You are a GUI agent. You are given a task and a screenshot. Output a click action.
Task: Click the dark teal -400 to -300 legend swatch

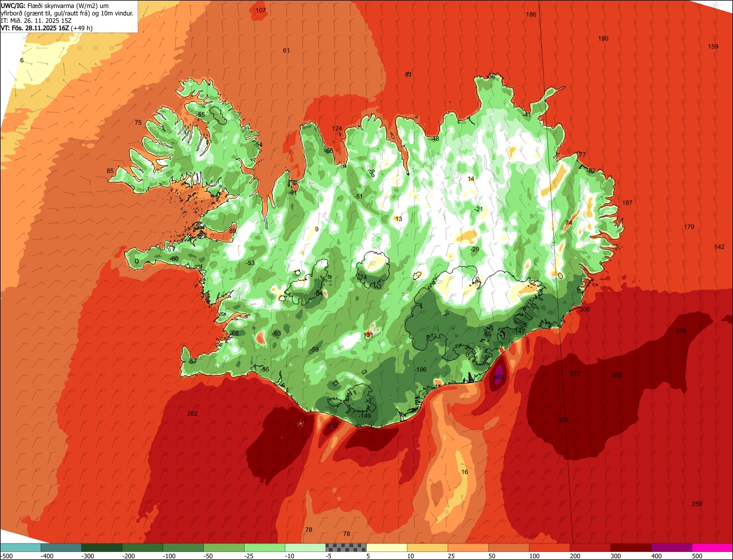point(61,547)
